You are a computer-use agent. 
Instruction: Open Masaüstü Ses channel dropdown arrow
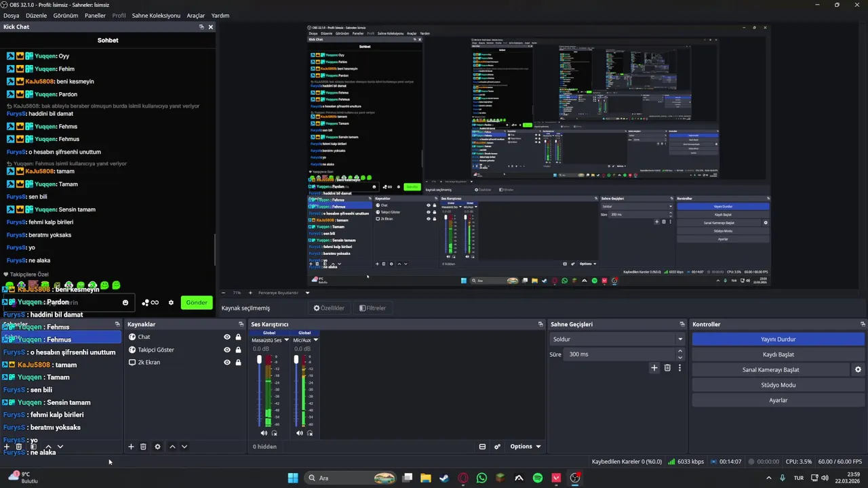[286, 340]
